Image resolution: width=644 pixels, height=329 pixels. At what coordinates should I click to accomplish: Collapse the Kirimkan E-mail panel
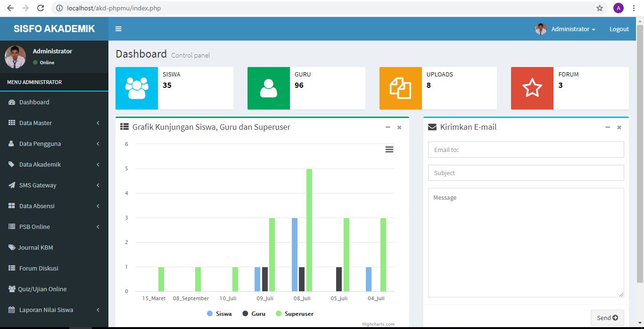[608, 127]
